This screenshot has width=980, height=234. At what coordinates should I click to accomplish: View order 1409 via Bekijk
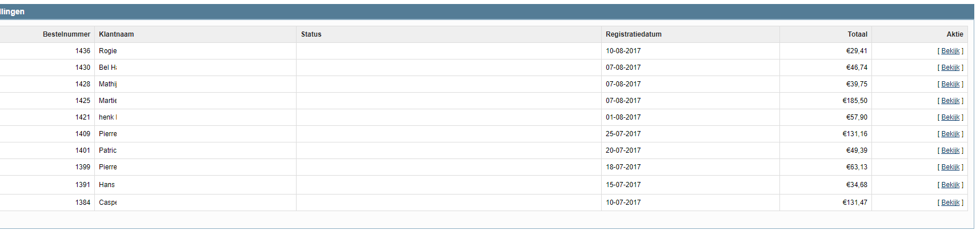pos(950,134)
